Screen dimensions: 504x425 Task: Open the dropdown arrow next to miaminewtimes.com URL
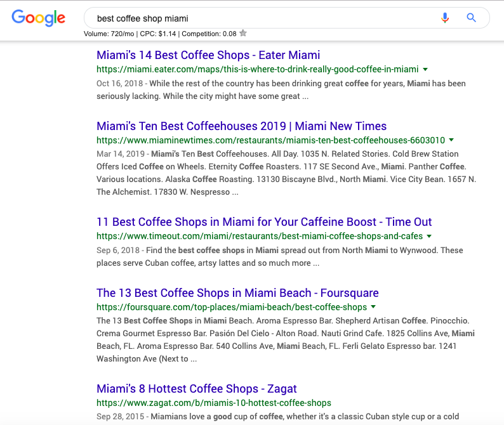(451, 140)
